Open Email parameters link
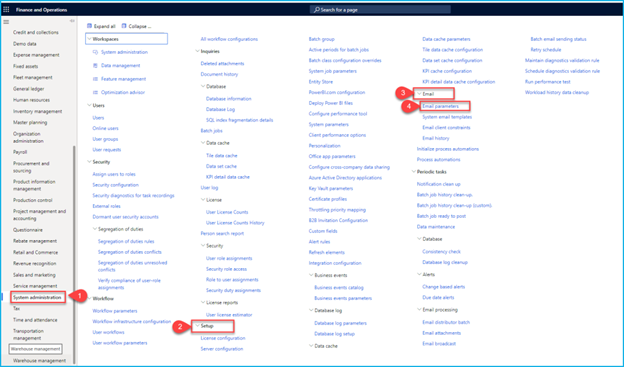624x367 pixels. coord(441,106)
